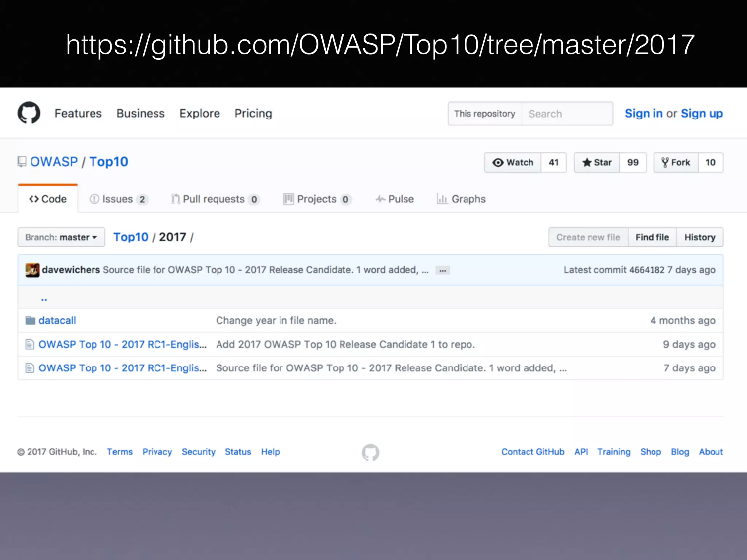This screenshot has height=560, width=747.
Task: Switch to the Issues tab
Action: (x=119, y=199)
